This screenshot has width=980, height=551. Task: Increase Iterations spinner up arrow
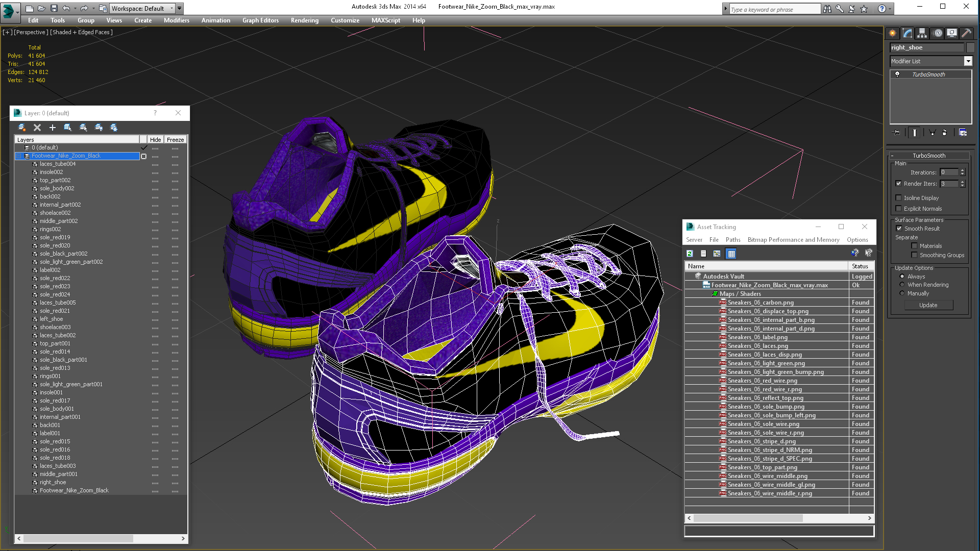click(963, 170)
